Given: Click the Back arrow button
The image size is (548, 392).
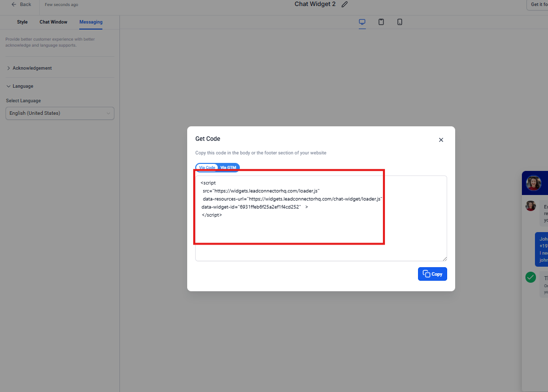Looking at the screenshot, I should click(21, 5).
